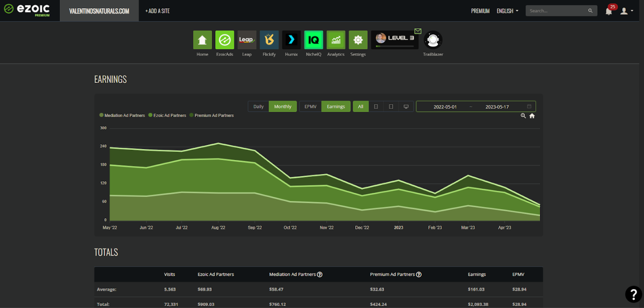644x308 pixels.
Task: Click the $69.93 average cell
Action: [205, 289]
